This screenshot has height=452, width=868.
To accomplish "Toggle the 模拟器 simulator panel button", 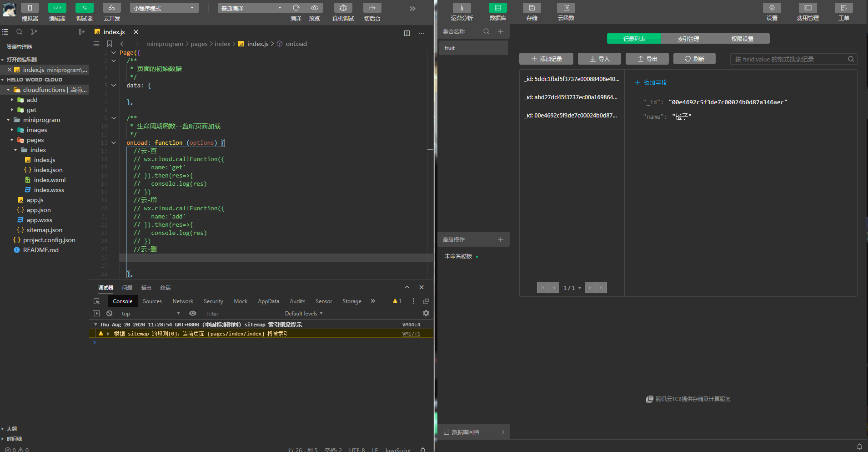I will pyautogui.click(x=30, y=8).
